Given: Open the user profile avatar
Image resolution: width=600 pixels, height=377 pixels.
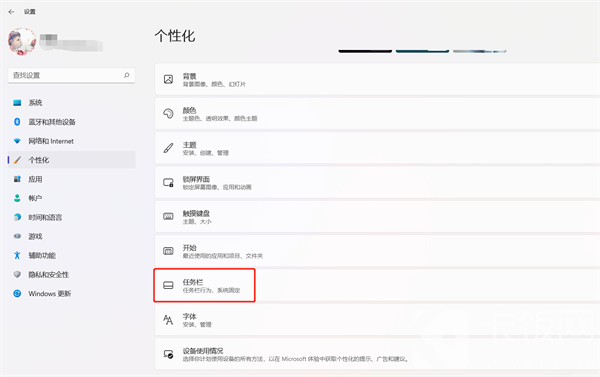Looking at the screenshot, I should 22,41.
